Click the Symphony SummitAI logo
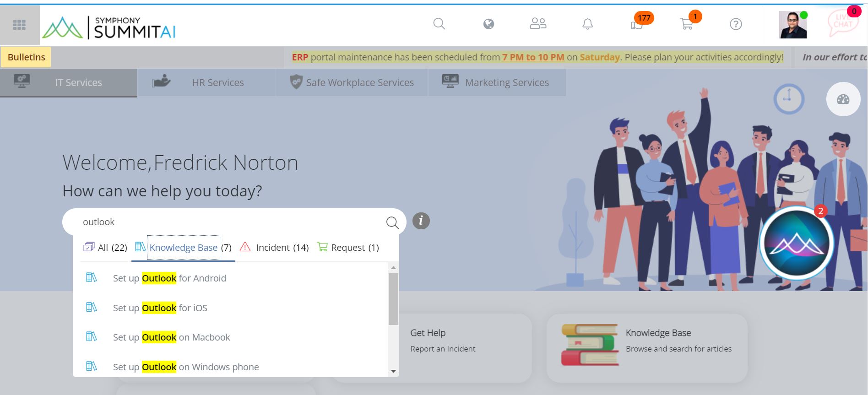Image resolution: width=868 pixels, height=395 pixels. tap(109, 27)
